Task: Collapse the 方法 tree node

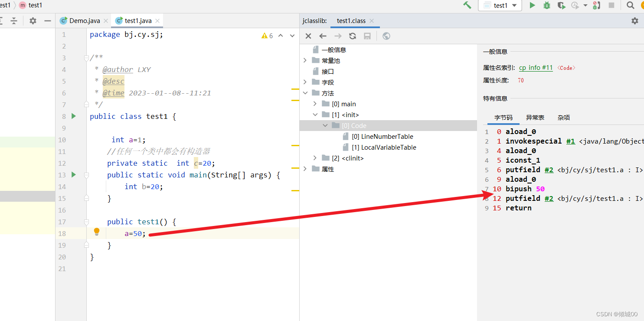Action: [x=305, y=93]
